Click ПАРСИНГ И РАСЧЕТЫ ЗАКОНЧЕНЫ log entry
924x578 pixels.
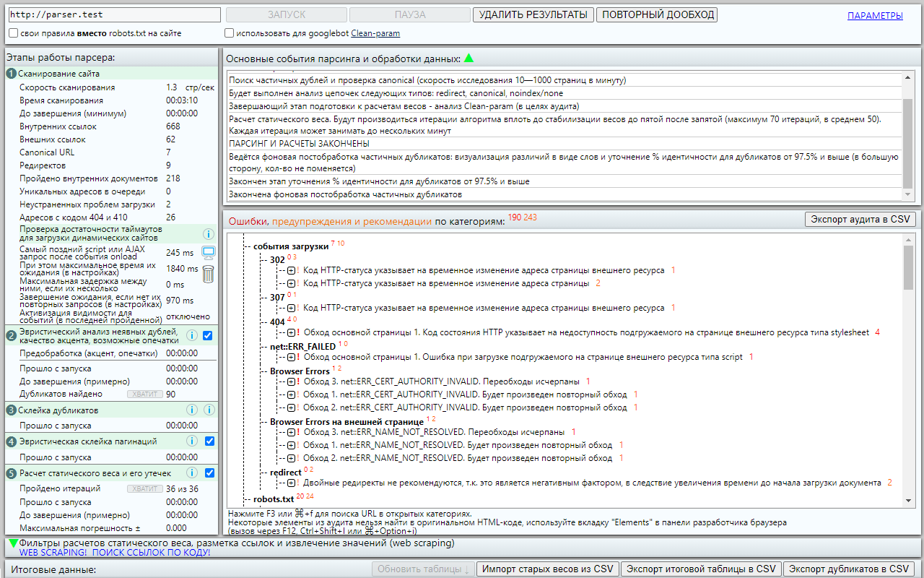pos(299,144)
